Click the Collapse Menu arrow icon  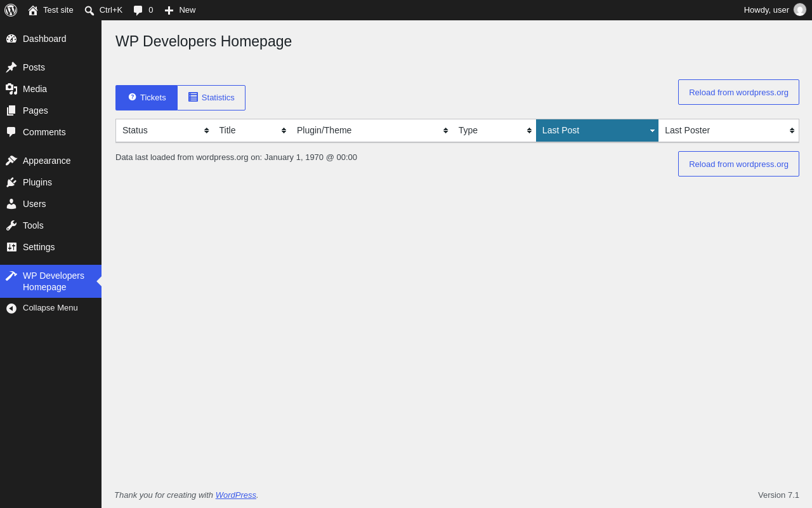click(11, 308)
